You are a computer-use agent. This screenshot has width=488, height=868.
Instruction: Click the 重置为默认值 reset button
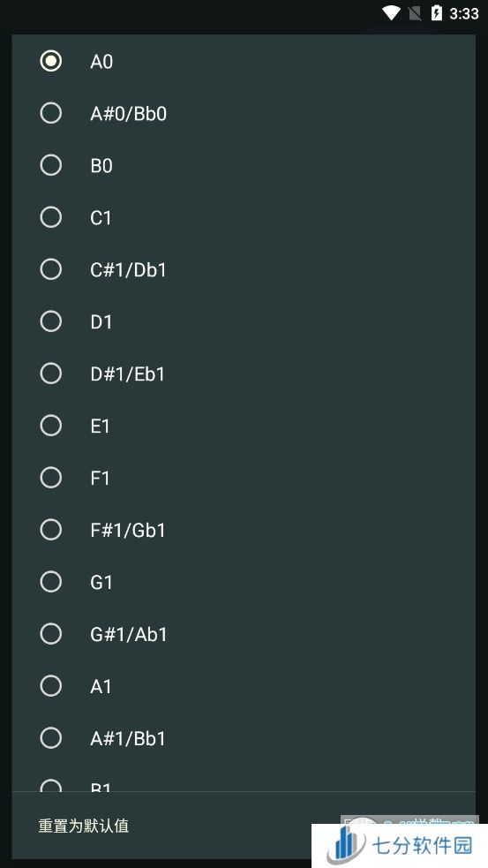pyautogui.click(x=84, y=826)
